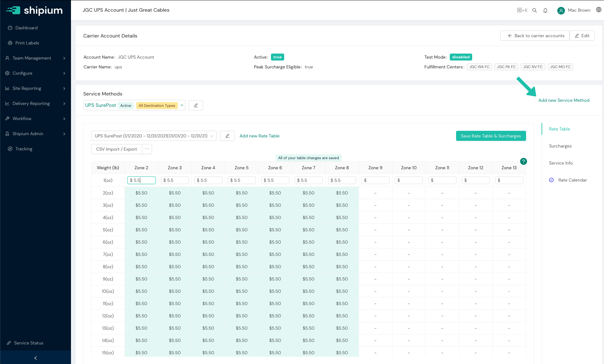
Task: Click the Zone 2 1(oz) rate input
Action: tap(141, 180)
